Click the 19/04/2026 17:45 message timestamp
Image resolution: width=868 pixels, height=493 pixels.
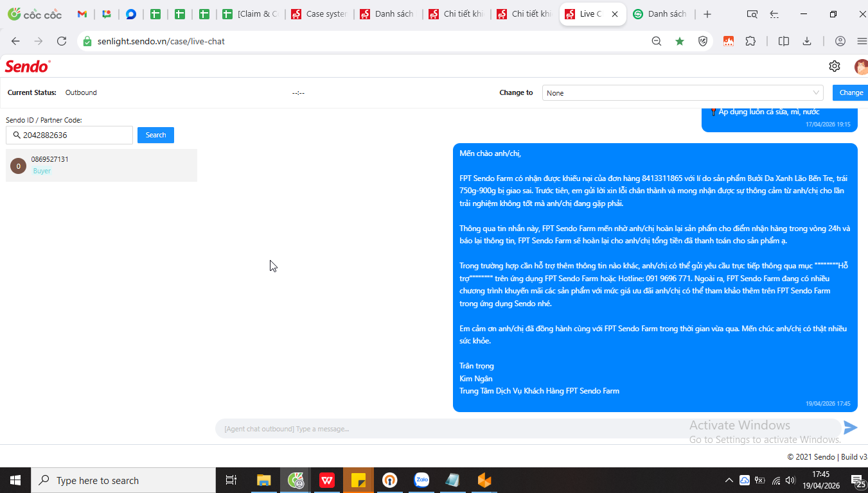point(828,404)
